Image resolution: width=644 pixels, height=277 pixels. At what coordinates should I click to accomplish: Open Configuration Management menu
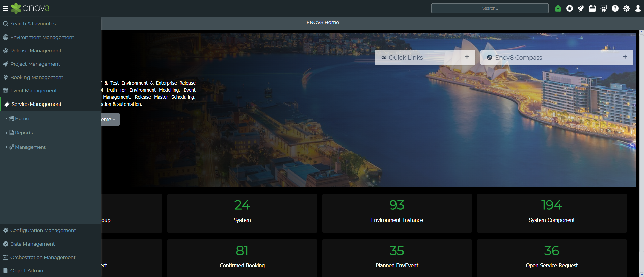[50, 230]
